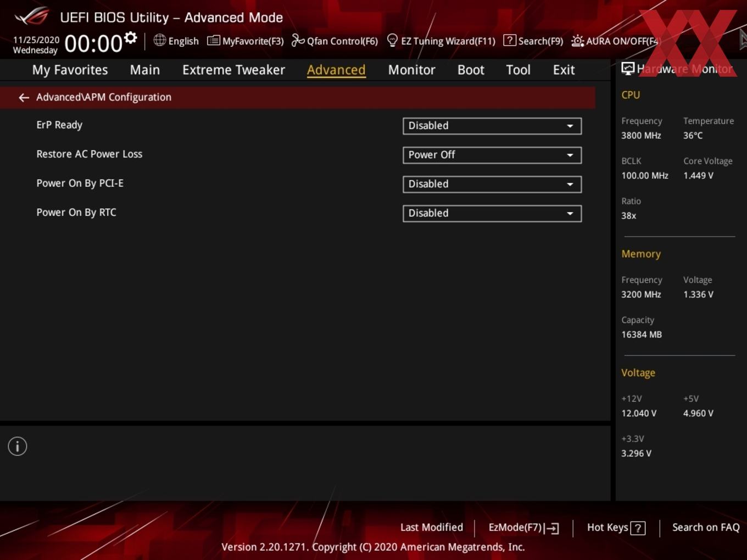Click the Hot Keys question mark icon
The width and height of the screenshot is (747, 560).
(638, 528)
